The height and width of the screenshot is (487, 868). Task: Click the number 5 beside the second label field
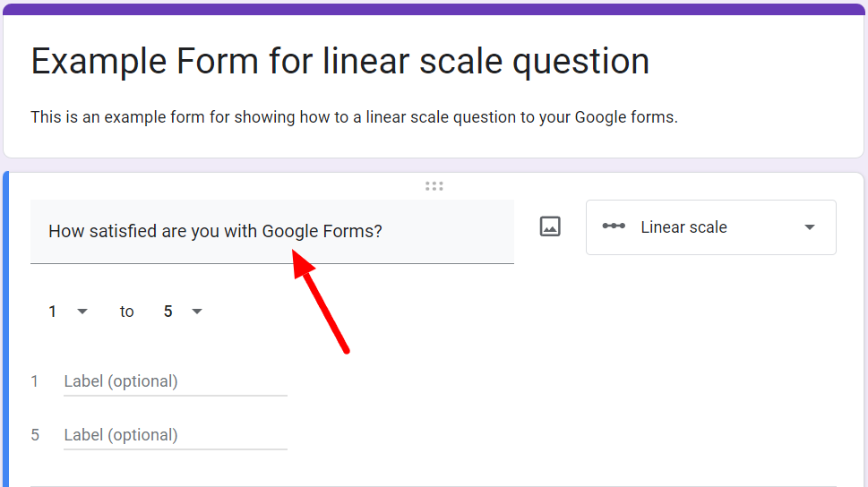tap(35, 436)
